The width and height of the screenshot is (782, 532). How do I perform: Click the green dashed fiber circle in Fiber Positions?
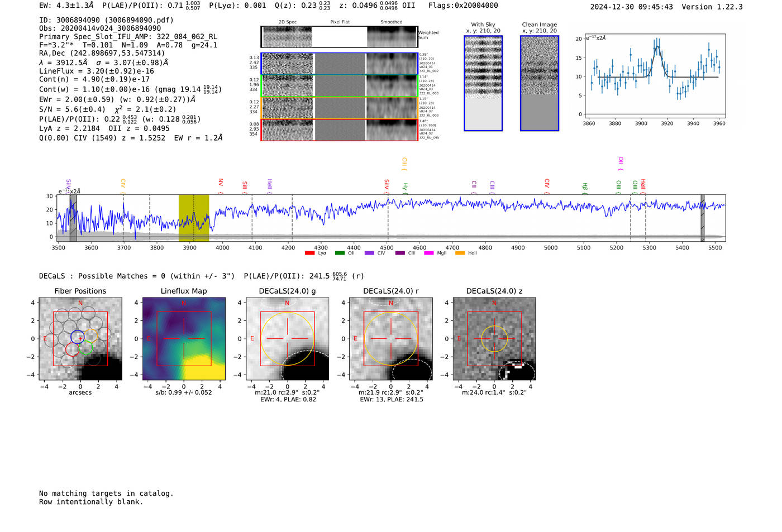(x=85, y=348)
